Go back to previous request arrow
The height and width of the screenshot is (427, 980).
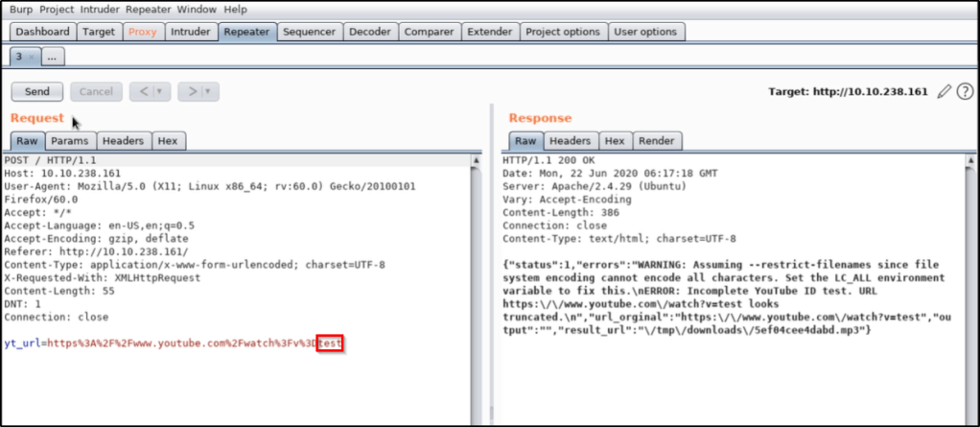(x=142, y=92)
